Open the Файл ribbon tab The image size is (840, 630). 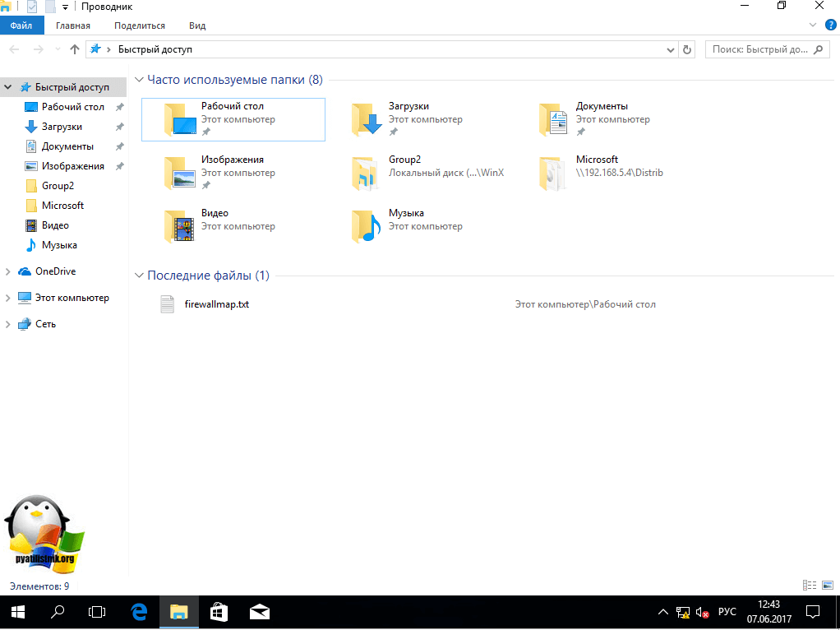(x=21, y=25)
